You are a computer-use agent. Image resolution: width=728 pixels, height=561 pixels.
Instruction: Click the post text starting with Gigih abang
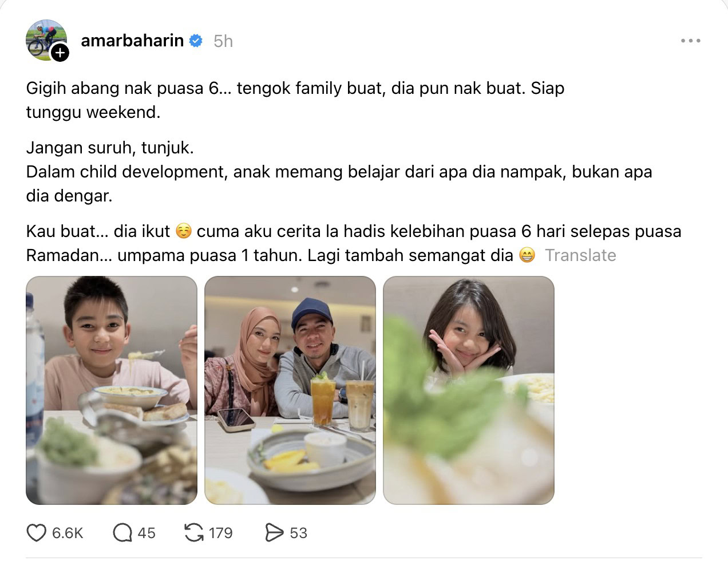pos(295,100)
